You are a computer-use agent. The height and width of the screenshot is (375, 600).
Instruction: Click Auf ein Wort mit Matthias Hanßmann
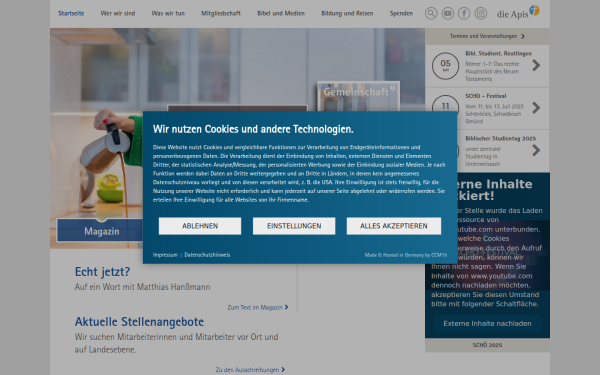tap(142, 287)
